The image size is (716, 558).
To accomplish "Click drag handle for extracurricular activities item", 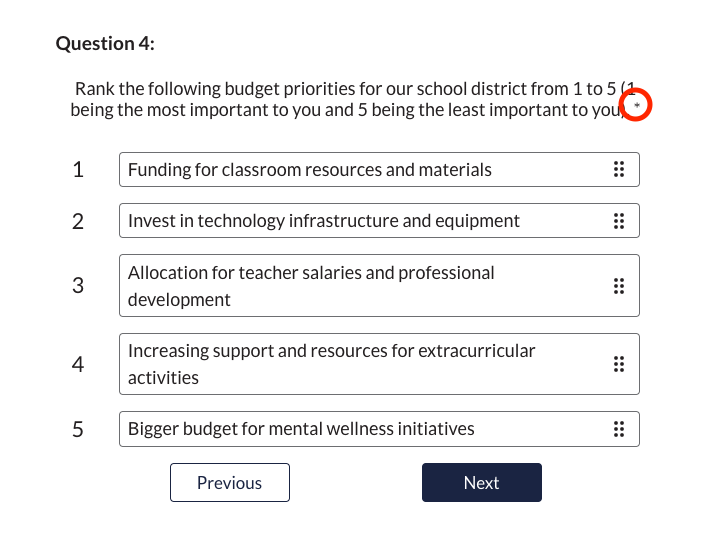I will (619, 364).
